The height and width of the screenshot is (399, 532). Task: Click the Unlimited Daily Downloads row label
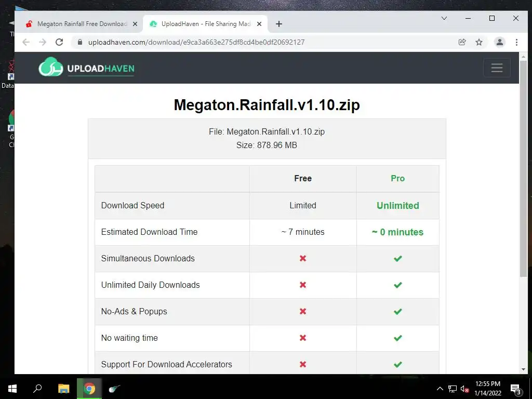(x=150, y=285)
